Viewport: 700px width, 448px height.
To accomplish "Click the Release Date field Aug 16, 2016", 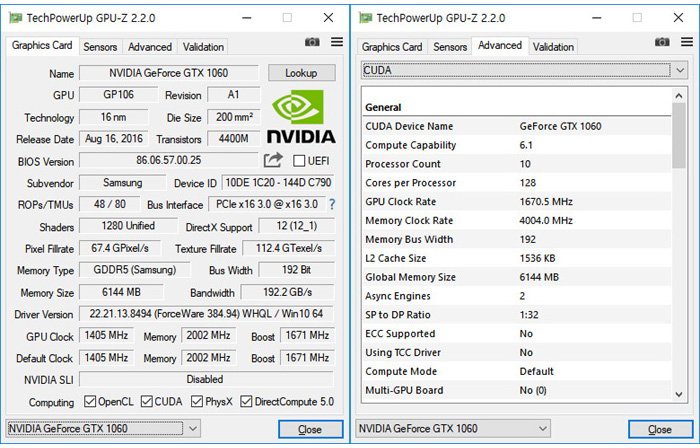I will tap(114, 139).
